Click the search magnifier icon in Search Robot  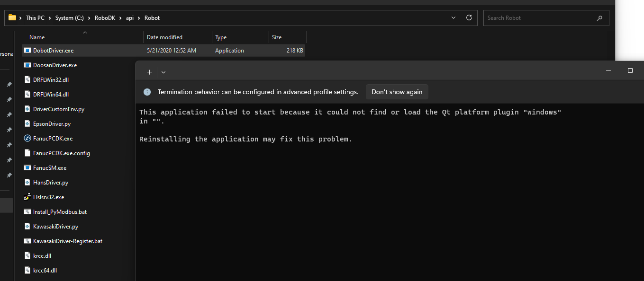tap(599, 18)
